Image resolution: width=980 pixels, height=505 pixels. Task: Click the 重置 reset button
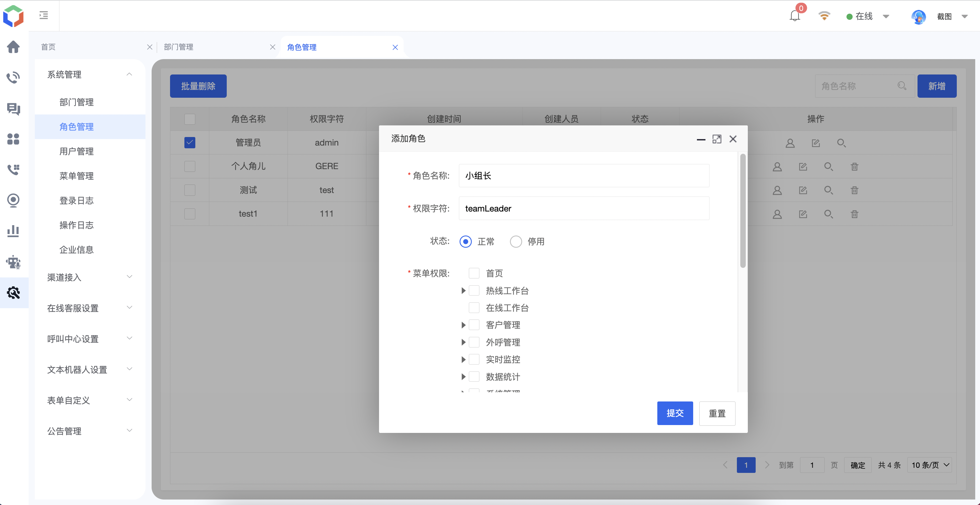pyautogui.click(x=717, y=413)
